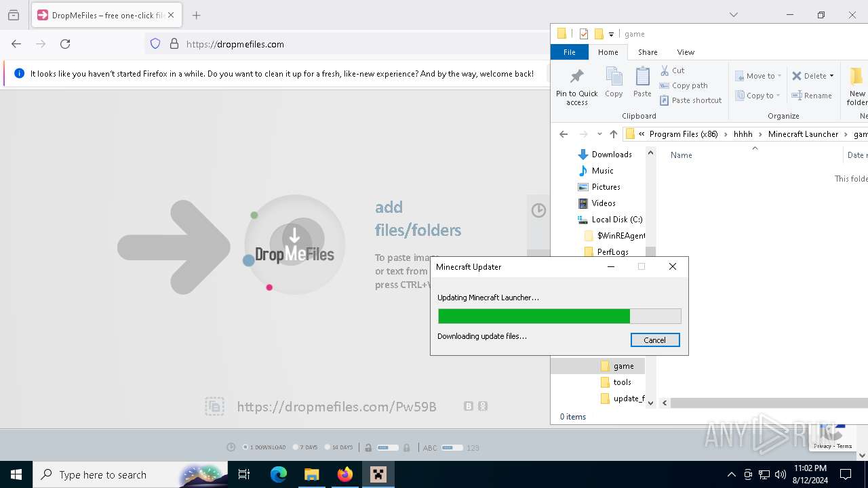Viewport: 868px width, 488px height.
Task: Expand the path chevron after Program Files (x86)
Action: (x=726, y=134)
